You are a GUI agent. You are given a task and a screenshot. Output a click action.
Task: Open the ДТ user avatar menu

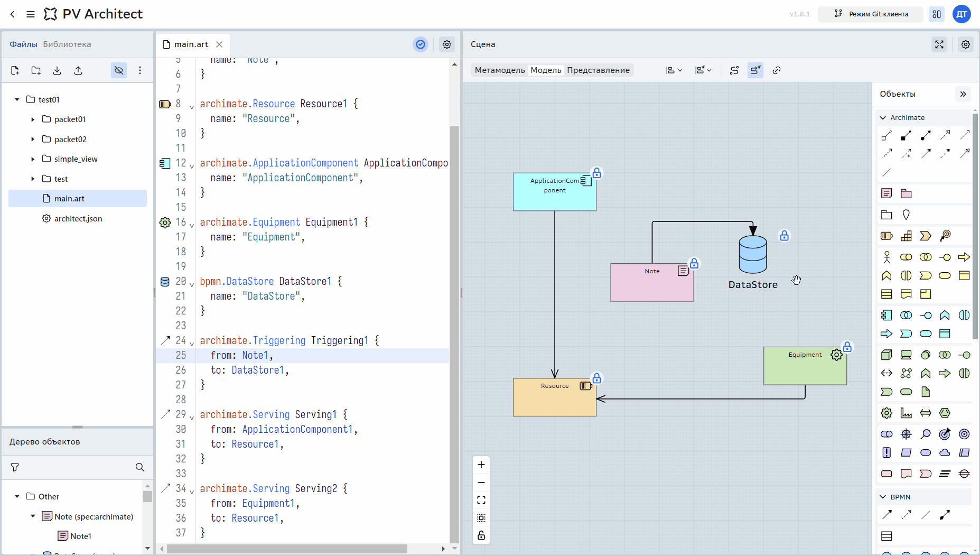(962, 14)
